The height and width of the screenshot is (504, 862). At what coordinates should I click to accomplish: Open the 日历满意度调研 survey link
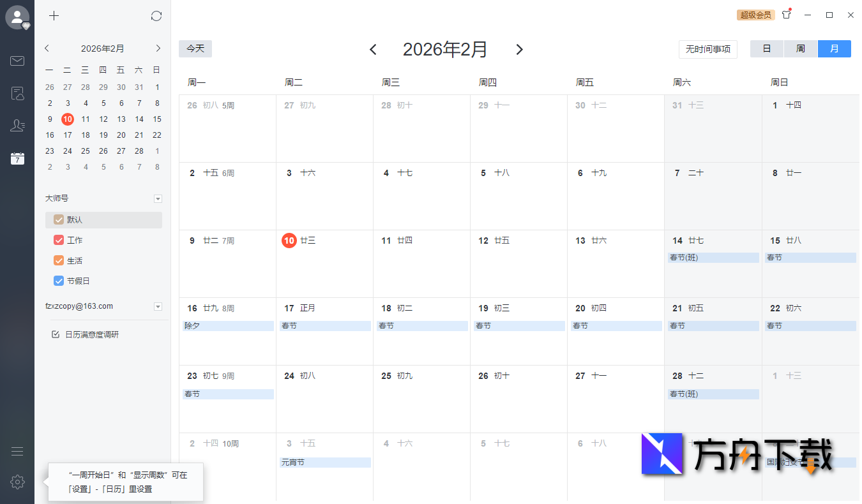(x=93, y=334)
